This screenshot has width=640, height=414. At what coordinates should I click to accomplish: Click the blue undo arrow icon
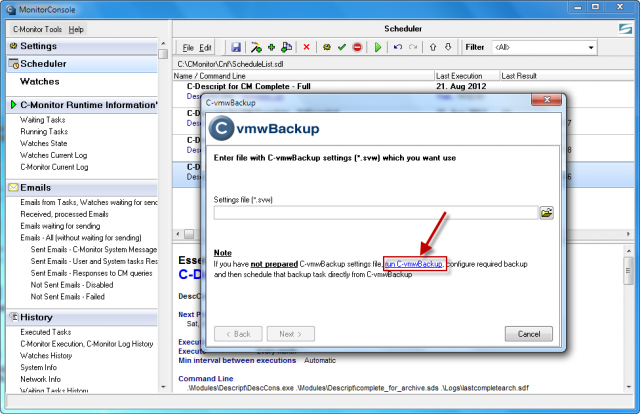pos(398,47)
